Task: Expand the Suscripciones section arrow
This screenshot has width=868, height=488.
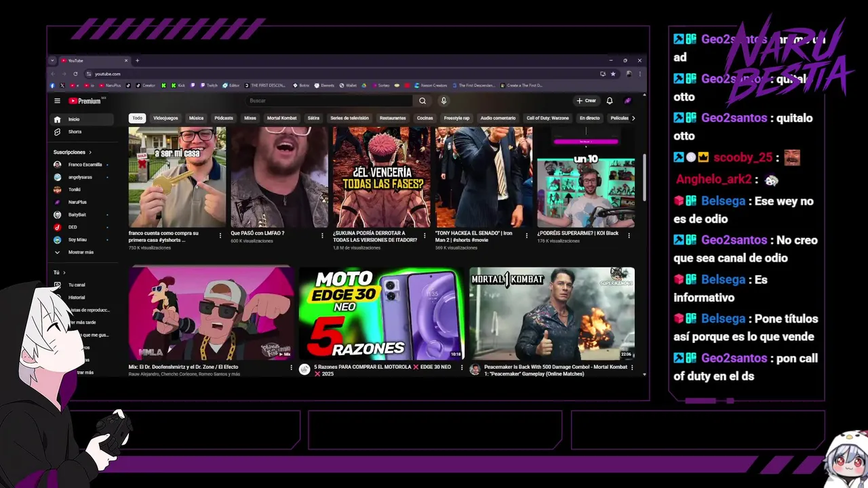Action: click(90, 152)
